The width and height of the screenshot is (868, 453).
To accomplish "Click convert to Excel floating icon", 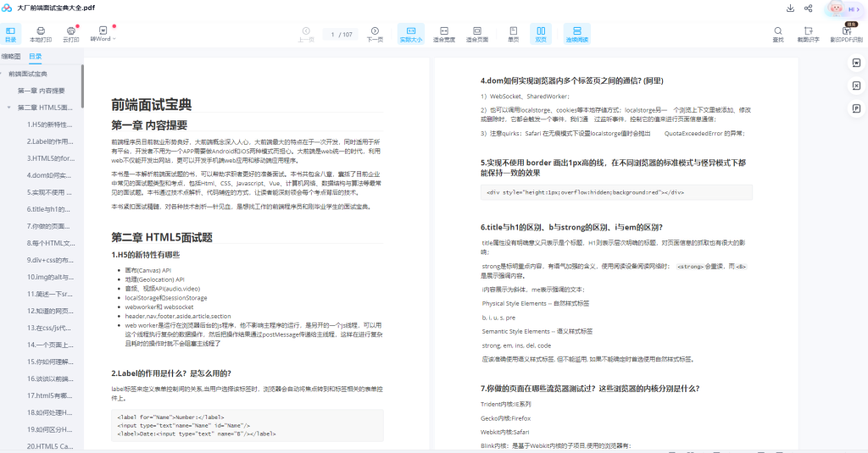I will click(x=856, y=86).
